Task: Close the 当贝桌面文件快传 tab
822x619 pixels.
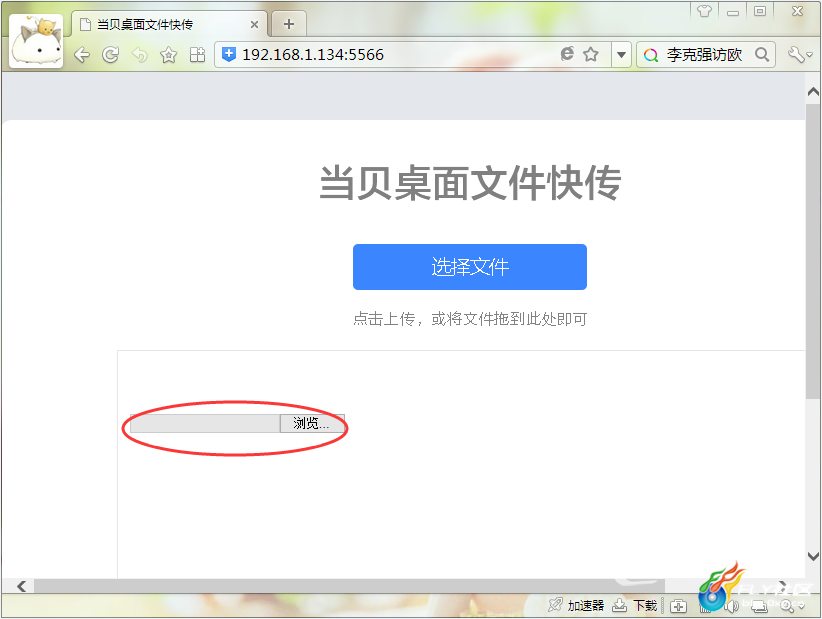Action: pyautogui.click(x=254, y=25)
